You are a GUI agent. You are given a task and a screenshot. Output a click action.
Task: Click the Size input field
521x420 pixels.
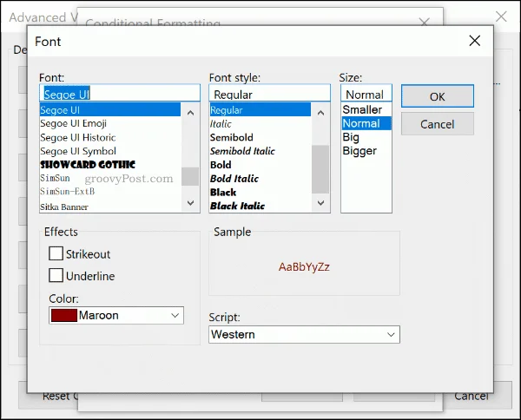coord(366,95)
